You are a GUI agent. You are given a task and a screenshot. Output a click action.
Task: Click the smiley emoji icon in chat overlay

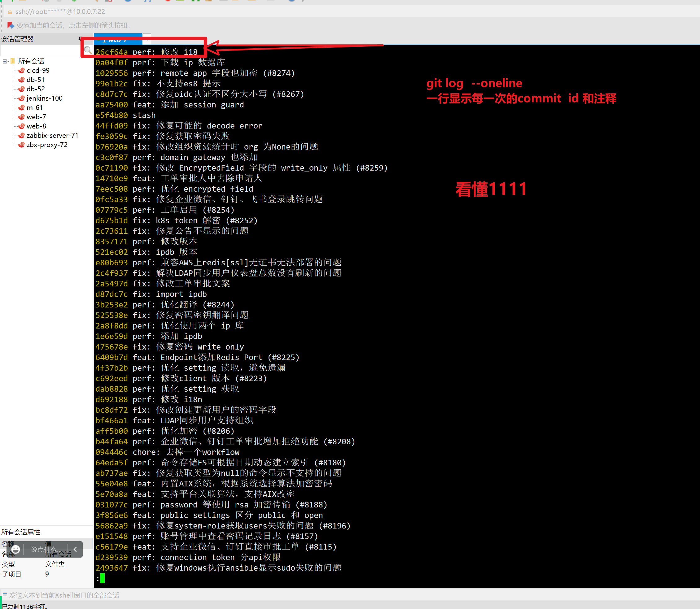pyautogui.click(x=15, y=549)
